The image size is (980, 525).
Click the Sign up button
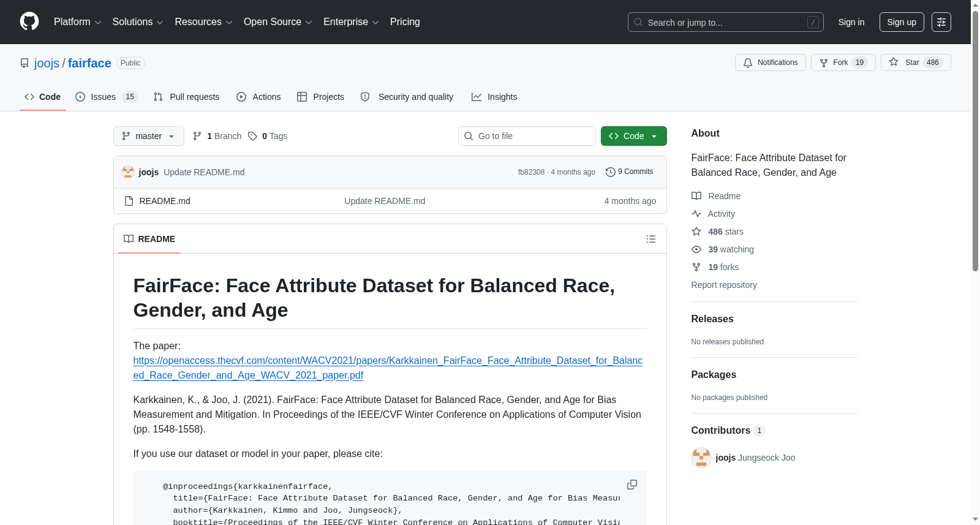[902, 22]
